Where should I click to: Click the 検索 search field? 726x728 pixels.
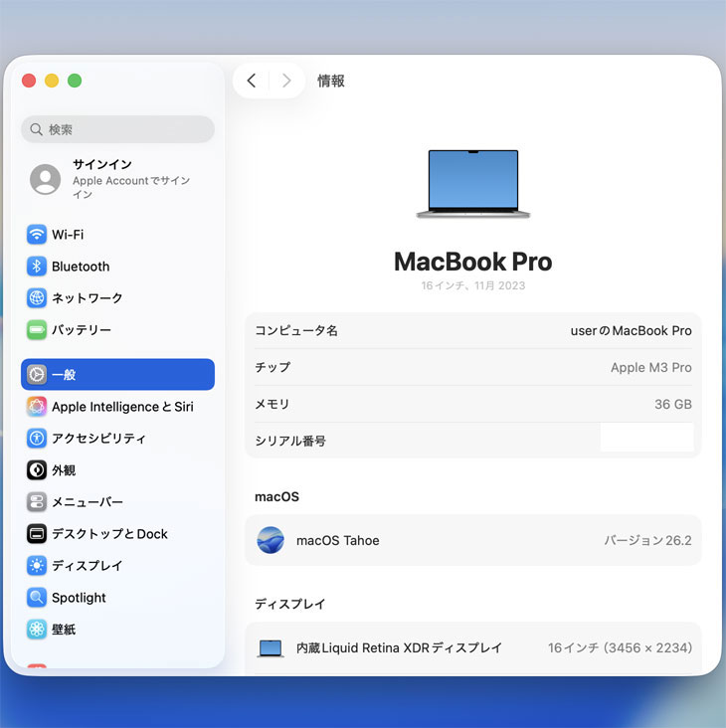(x=117, y=129)
